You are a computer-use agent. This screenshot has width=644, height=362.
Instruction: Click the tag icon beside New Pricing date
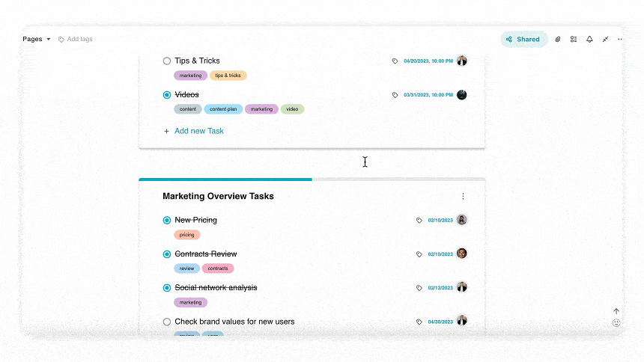point(419,221)
